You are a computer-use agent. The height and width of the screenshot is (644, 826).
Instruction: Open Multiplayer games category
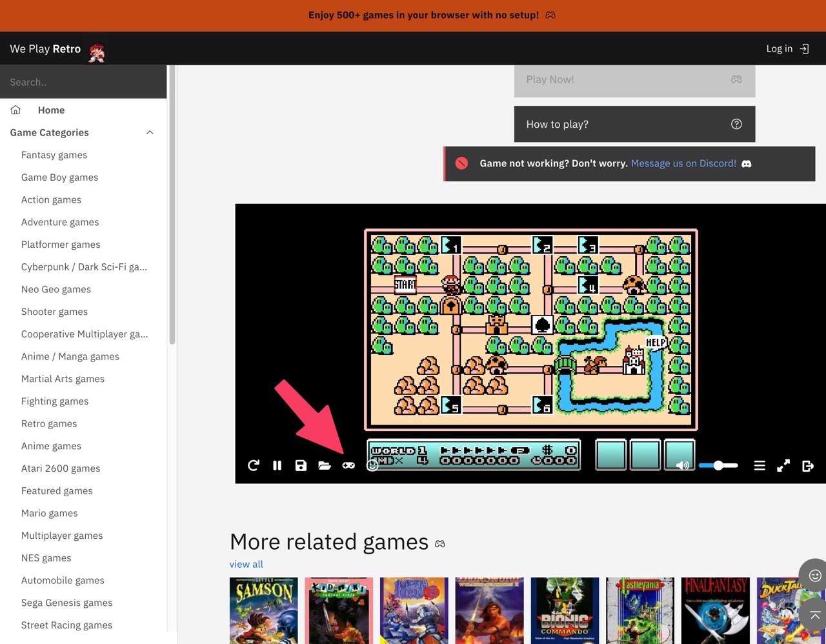[x=62, y=536]
